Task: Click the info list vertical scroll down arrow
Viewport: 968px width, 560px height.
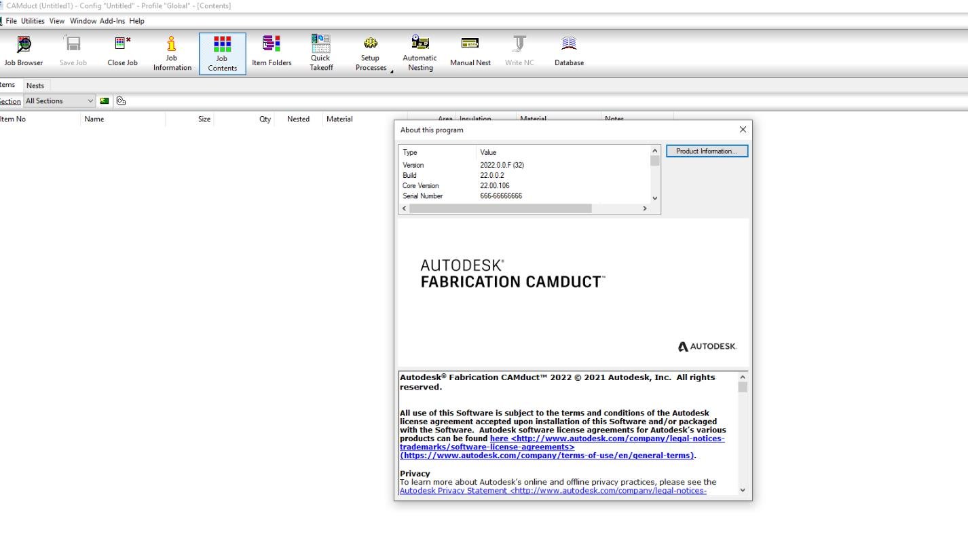Action: 655,198
